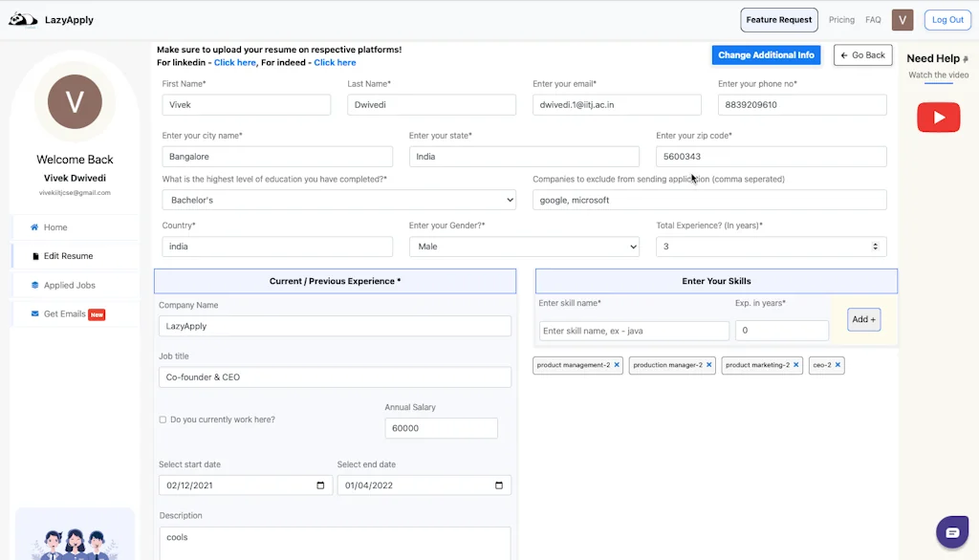Viewport: 979px width, 560px height.
Task: Open the Home sidebar item
Action: [54, 226]
